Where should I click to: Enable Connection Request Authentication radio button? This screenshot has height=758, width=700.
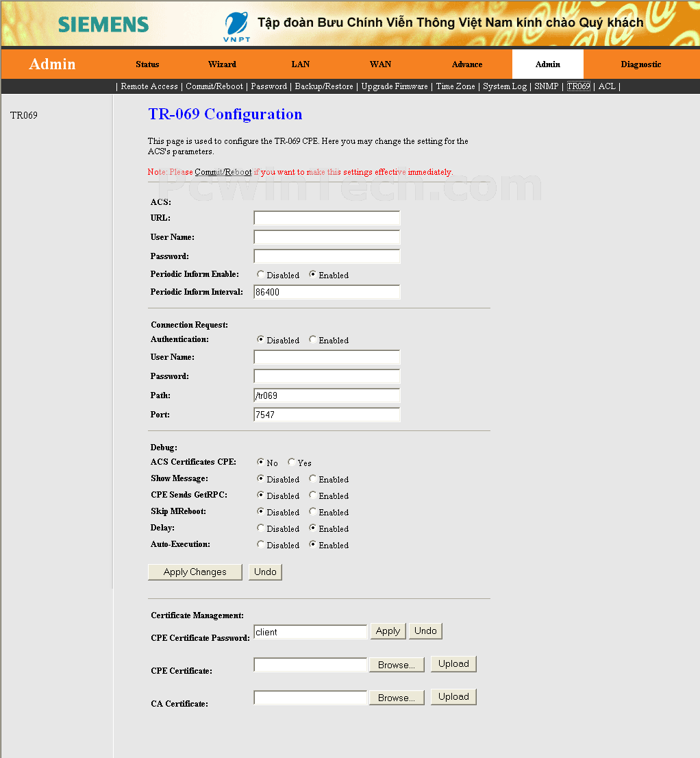(x=313, y=339)
